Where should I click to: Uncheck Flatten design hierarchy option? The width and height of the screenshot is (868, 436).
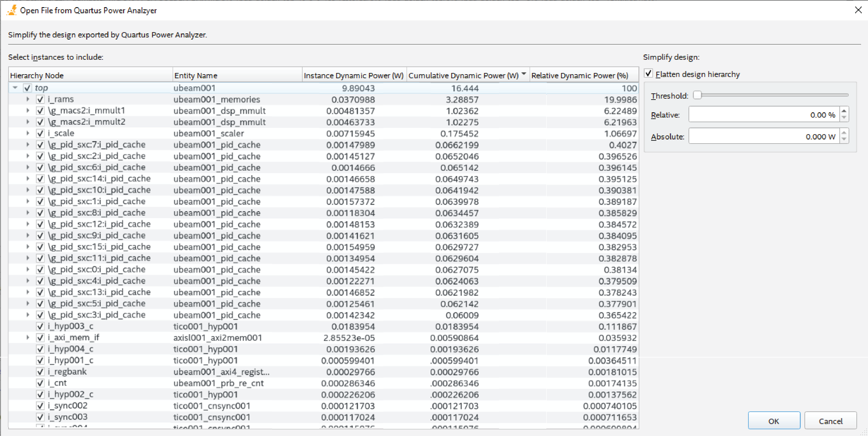(648, 73)
